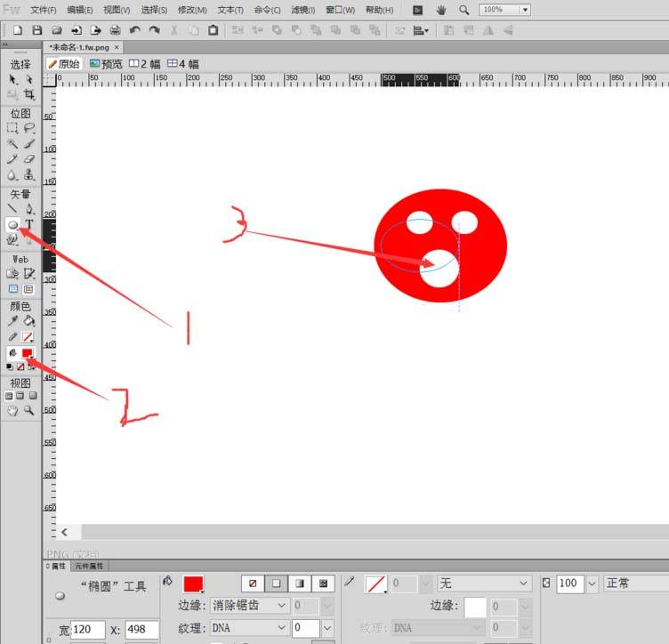Open the 滤镜 menu
This screenshot has height=644, width=669.
pyautogui.click(x=305, y=10)
